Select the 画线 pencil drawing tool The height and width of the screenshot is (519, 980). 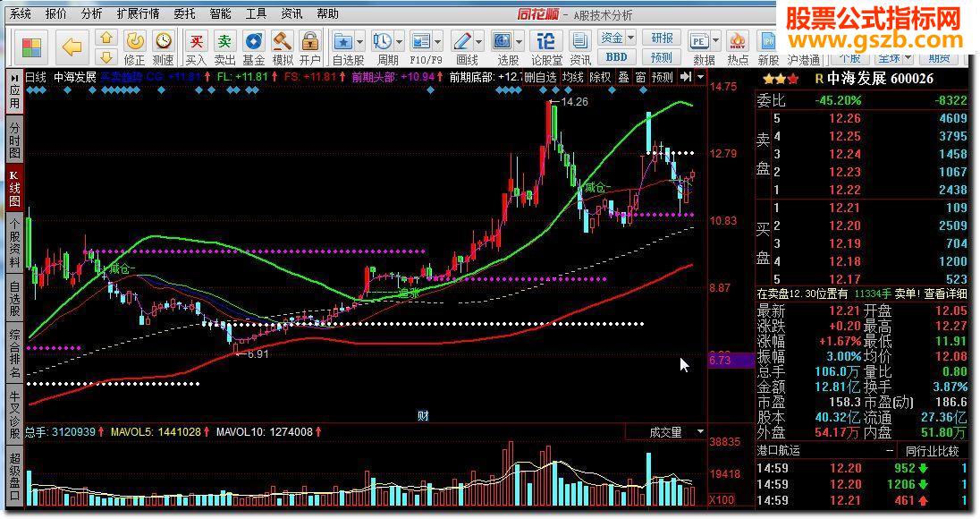coord(462,41)
